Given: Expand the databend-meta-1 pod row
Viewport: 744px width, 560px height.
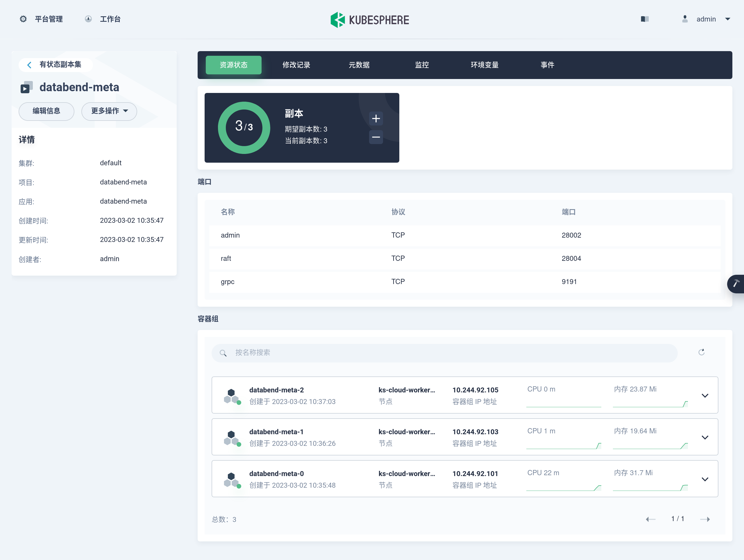Looking at the screenshot, I should (705, 437).
